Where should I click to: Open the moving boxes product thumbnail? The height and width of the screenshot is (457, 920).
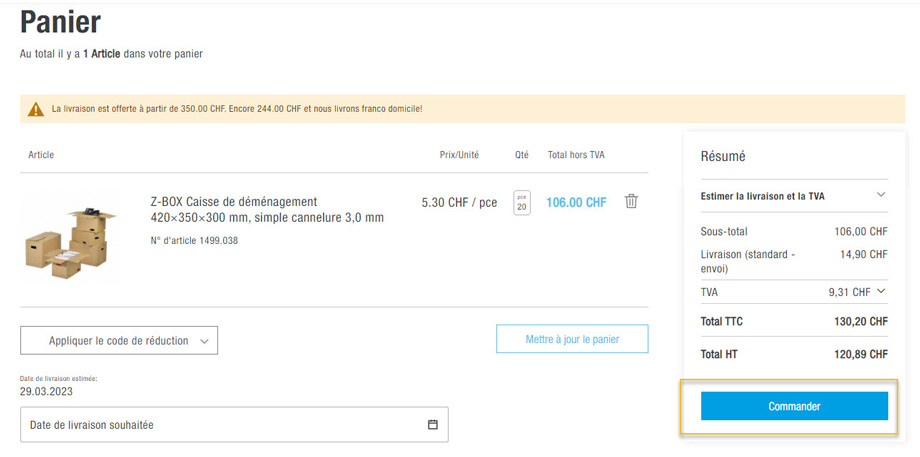click(x=72, y=238)
